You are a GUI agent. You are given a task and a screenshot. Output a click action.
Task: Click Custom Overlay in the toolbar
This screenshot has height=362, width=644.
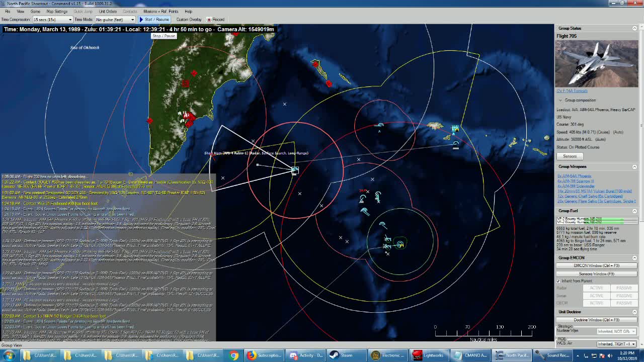[x=189, y=20]
